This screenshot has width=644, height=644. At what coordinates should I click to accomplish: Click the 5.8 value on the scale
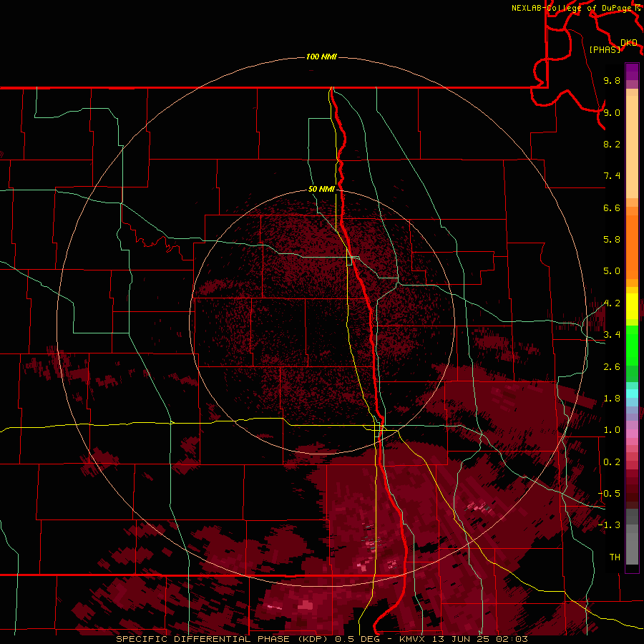pyautogui.click(x=612, y=240)
